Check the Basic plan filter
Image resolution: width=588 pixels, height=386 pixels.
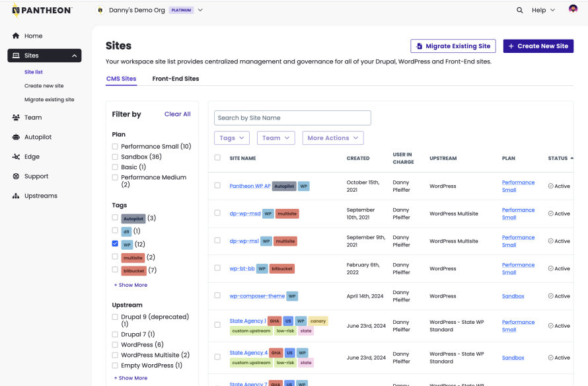(x=115, y=167)
